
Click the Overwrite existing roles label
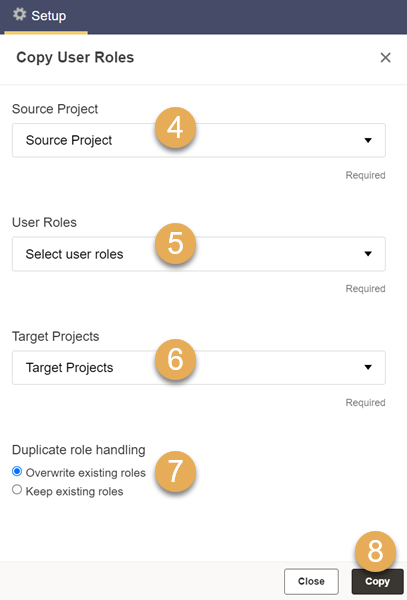coord(86,473)
